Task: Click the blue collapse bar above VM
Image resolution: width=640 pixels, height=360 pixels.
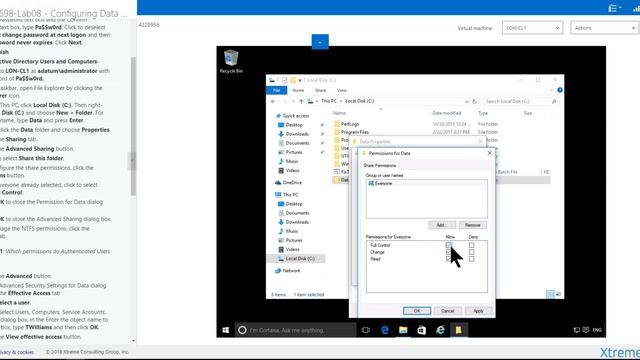Action: [320, 42]
